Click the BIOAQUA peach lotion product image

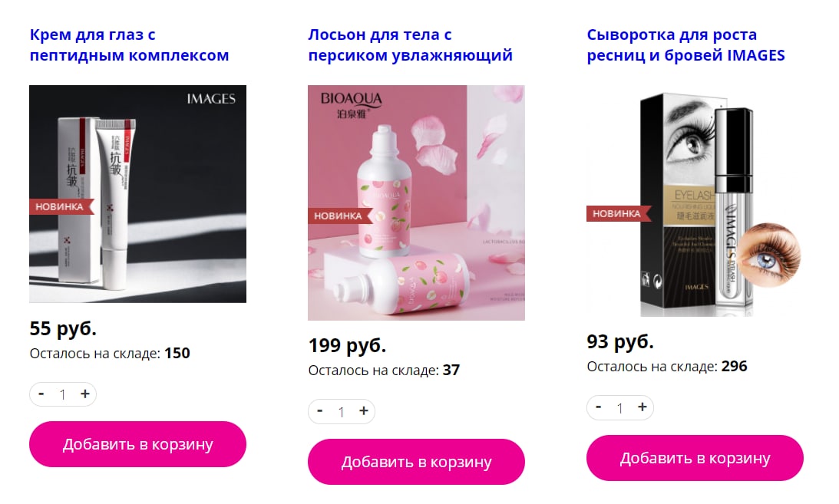[416, 203]
